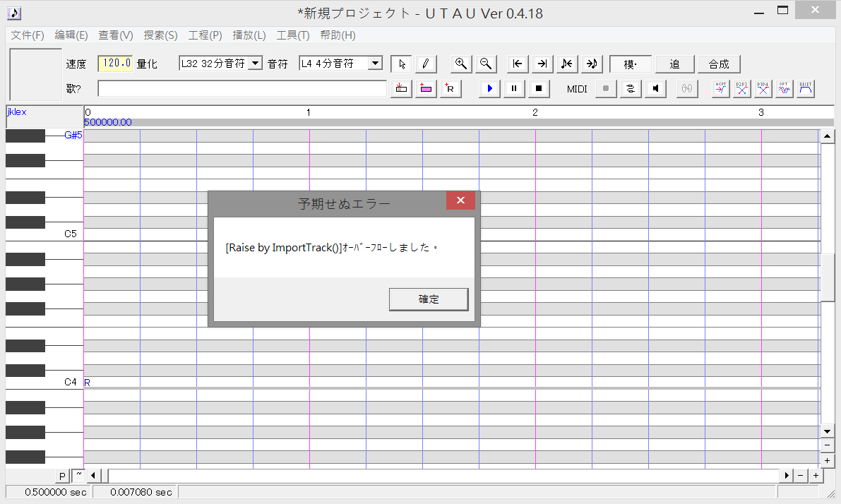This screenshot has width=841, height=504.
Task: Open the 编辑(E) menu
Action: point(71,35)
